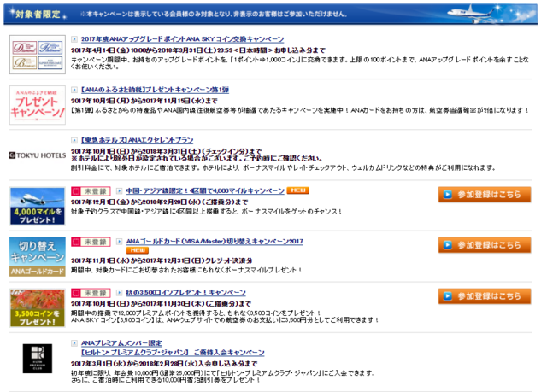Image resolution: width=547 pixels, height=392 pixels.
Task: Open the 秋の3,500コインプレゼント campaign link
Action: click(186, 293)
